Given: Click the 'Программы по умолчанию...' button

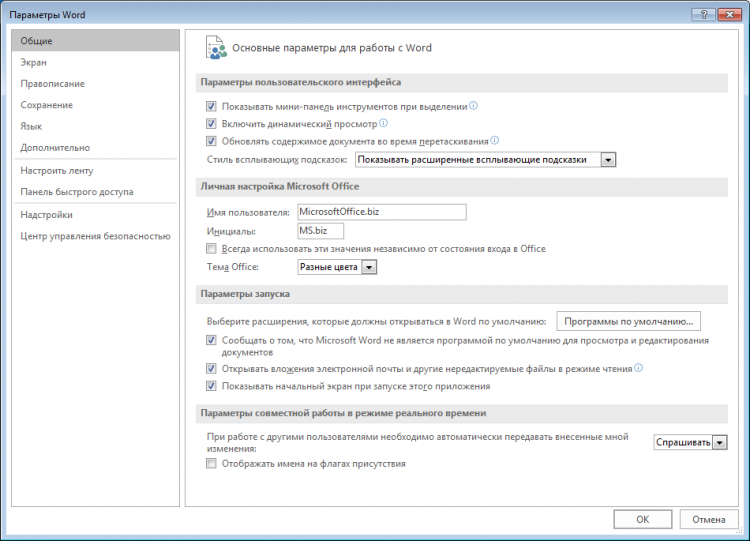Looking at the screenshot, I should 628,321.
